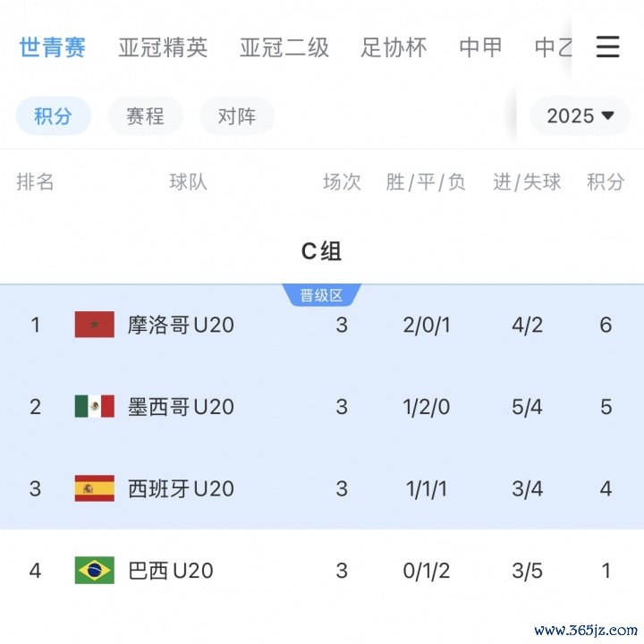Screen dimensions: 644x644
Task: Open 墨西哥U20 team page
Action: (181, 407)
